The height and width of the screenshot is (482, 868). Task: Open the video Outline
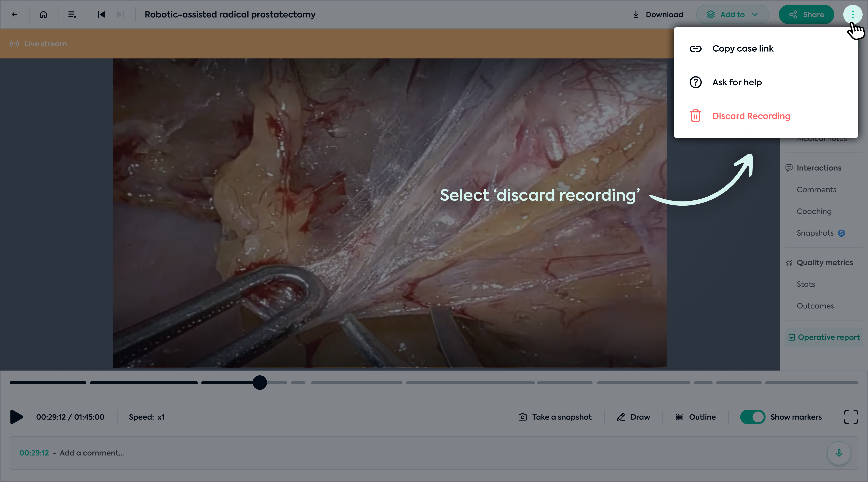695,417
